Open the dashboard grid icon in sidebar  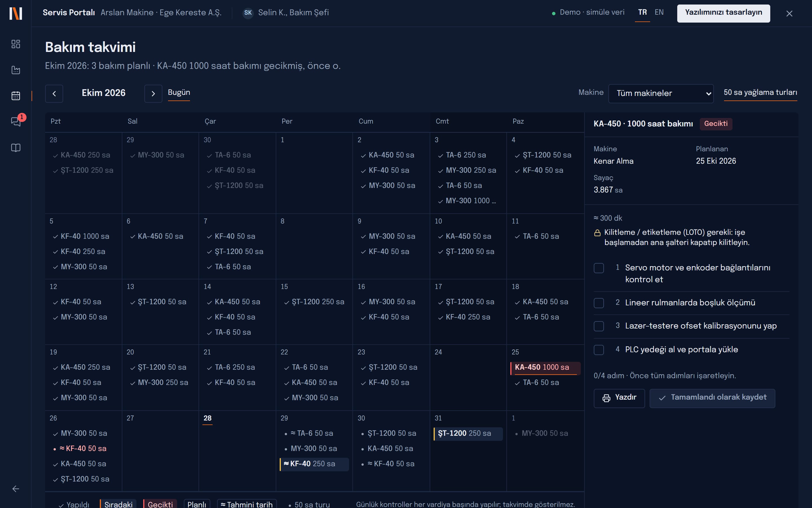click(x=16, y=44)
